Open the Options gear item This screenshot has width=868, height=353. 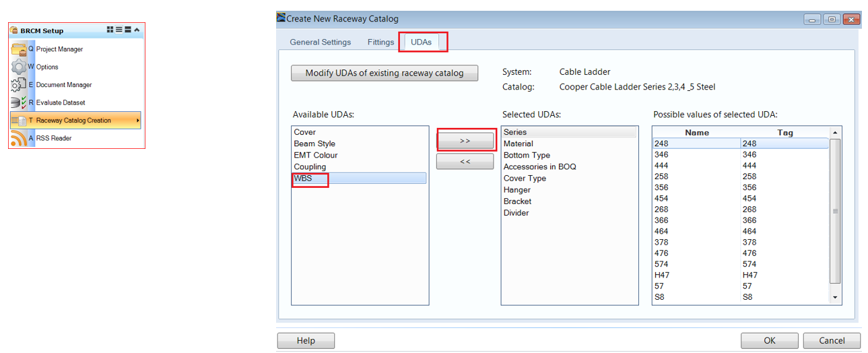pyautogui.click(x=75, y=67)
